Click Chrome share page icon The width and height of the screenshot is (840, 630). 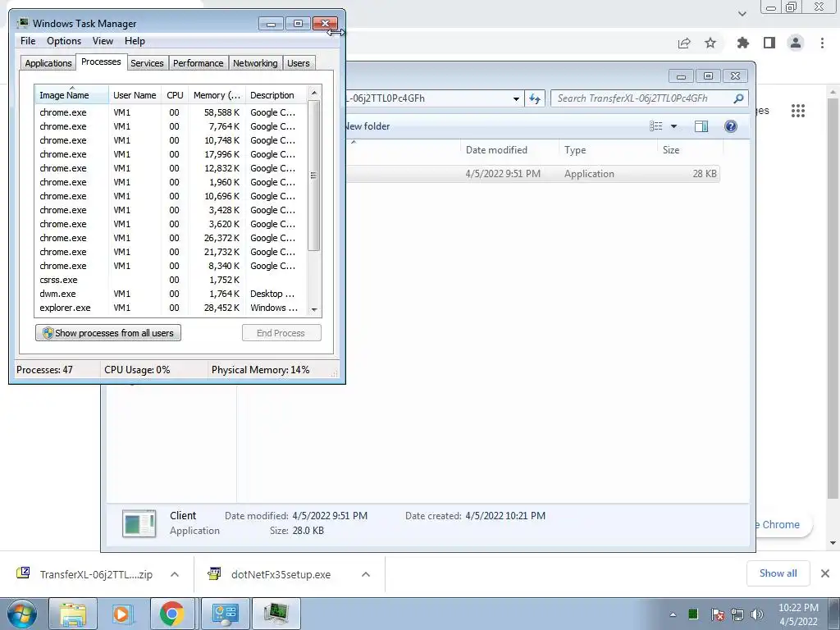[x=684, y=43]
